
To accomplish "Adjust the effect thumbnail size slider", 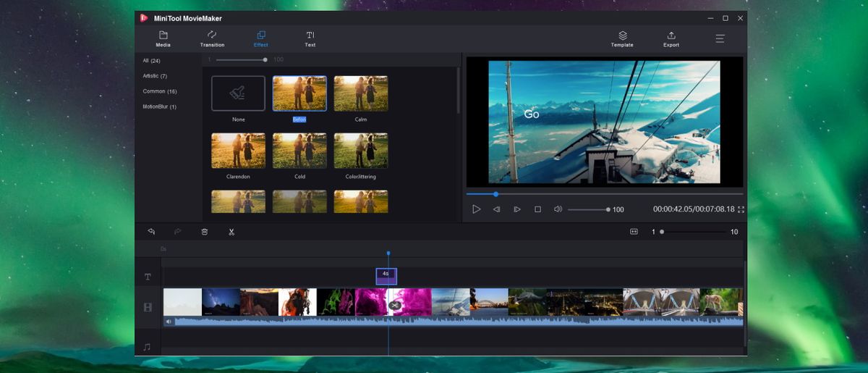I will click(241, 59).
